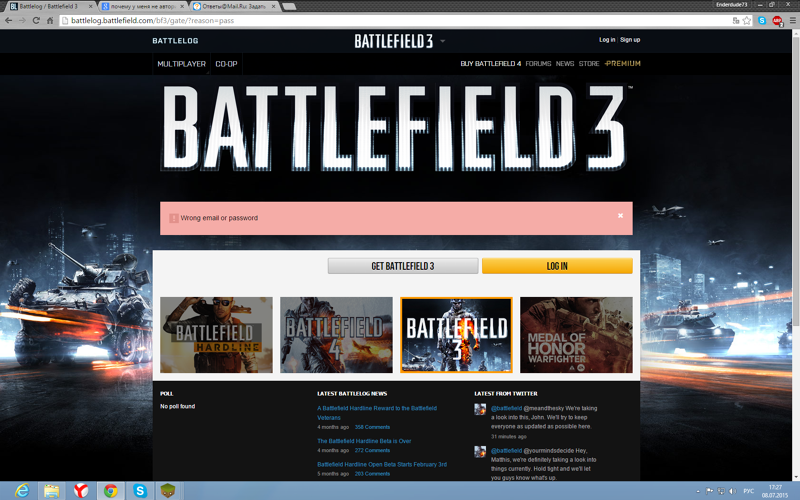Select the Medal of Honor Warfighter tile
The height and width of the screenshot is (500, 800).
pyautogui.click(x=576, y=335)
